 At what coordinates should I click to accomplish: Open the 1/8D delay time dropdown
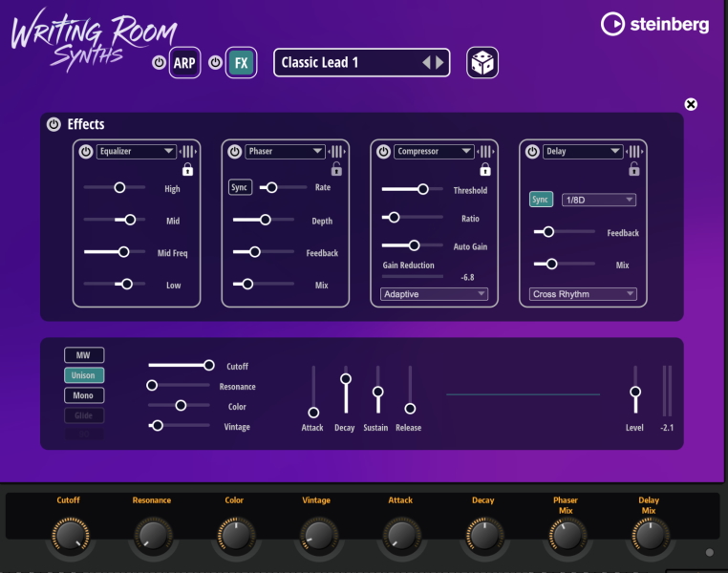(x=598, y=200)
